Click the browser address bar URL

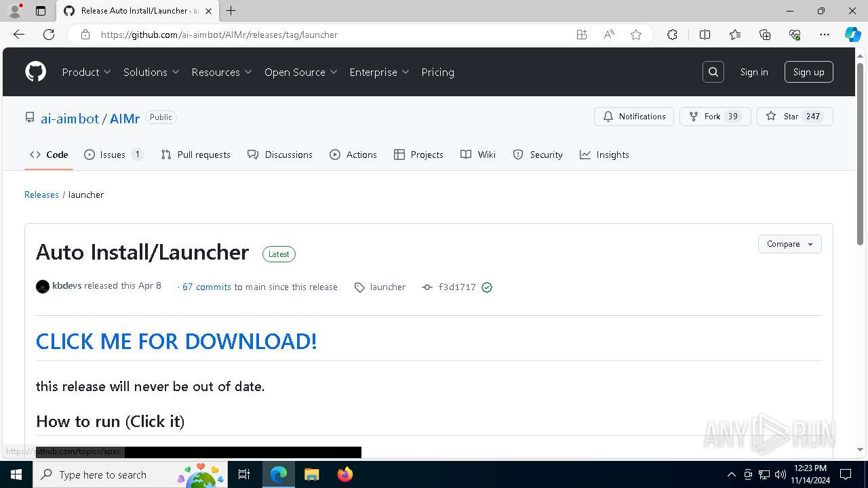(219, 35)
